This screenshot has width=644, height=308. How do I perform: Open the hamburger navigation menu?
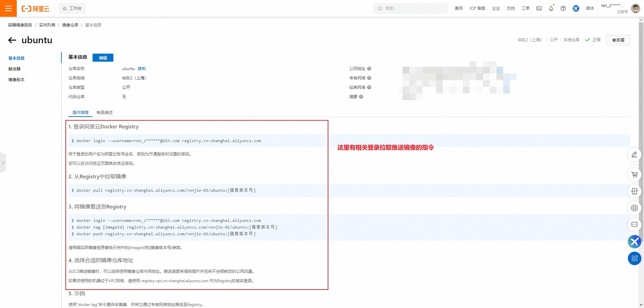(8, 8)
